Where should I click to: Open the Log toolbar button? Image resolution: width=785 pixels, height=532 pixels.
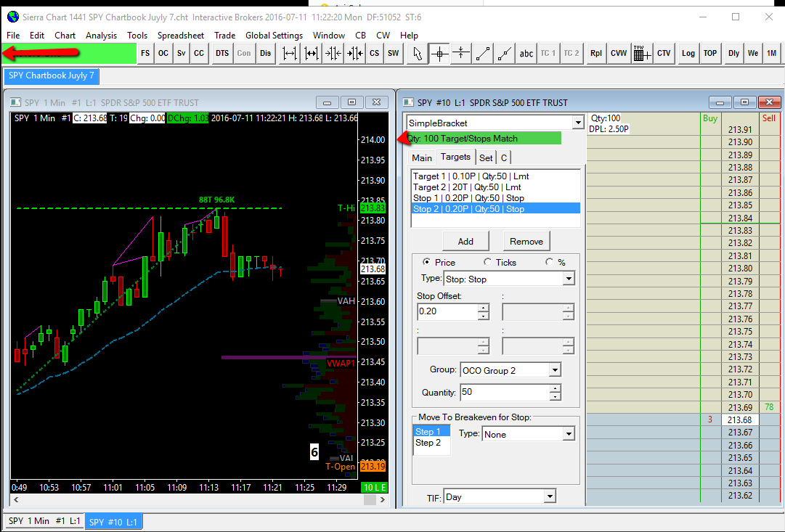[688, 53]
